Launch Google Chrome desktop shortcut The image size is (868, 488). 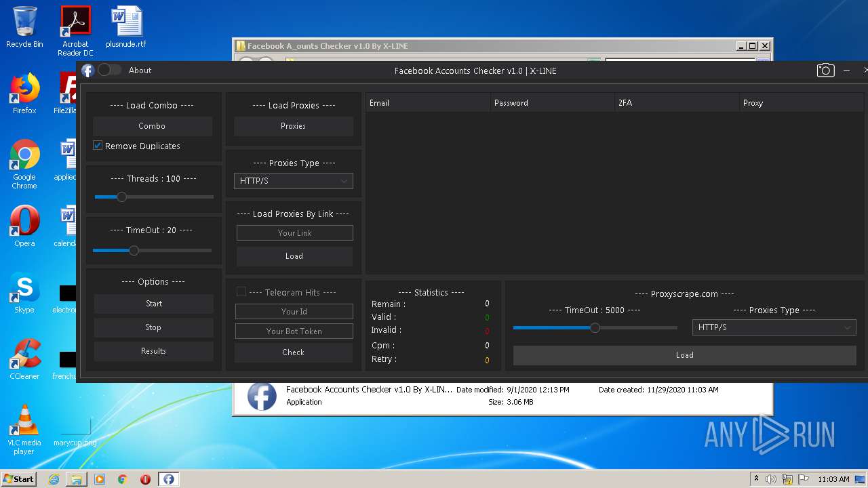(x=24, y=164)
